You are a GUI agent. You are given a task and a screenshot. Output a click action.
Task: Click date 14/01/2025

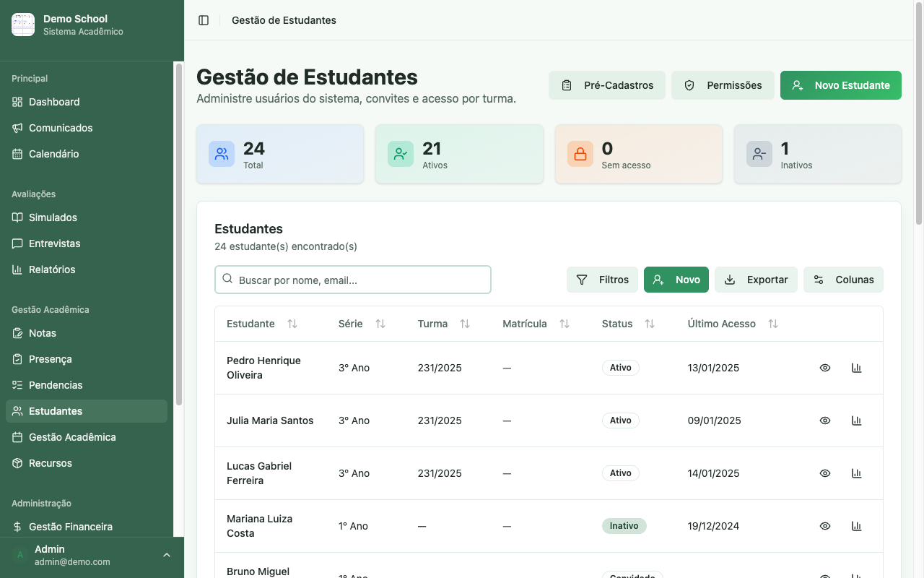pos(713,473)
